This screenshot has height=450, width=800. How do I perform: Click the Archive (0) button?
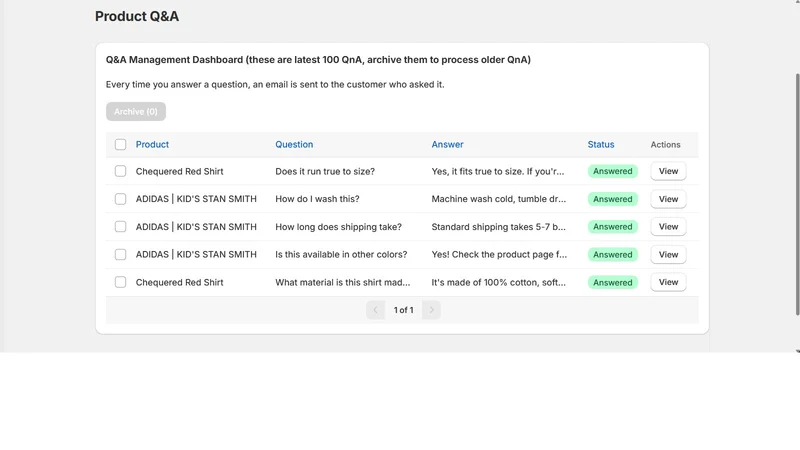pos(136,112)
